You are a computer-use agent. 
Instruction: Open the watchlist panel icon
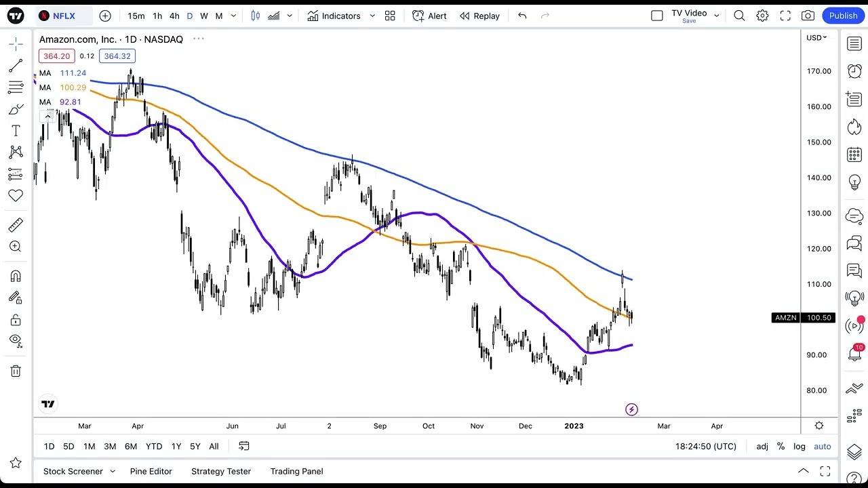854,44
